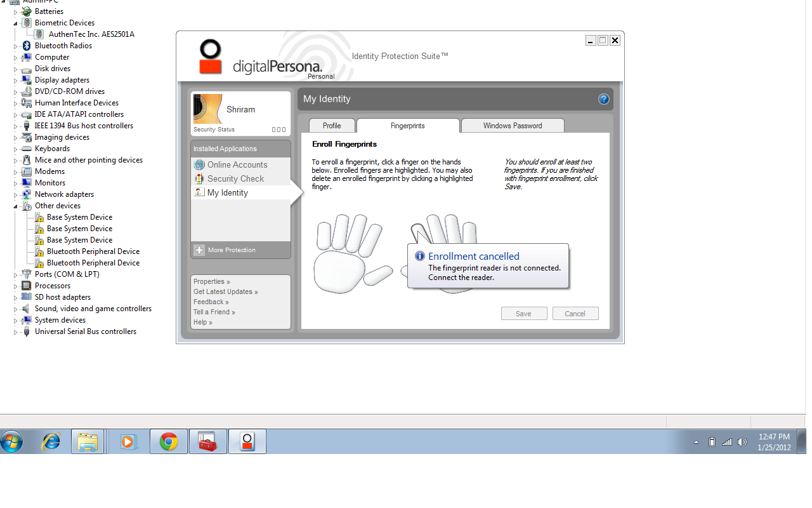Viewport: 812px width, 508px height.
Task: Select AuthenTec Inc. AES2501A device
Action: (91, 34)
